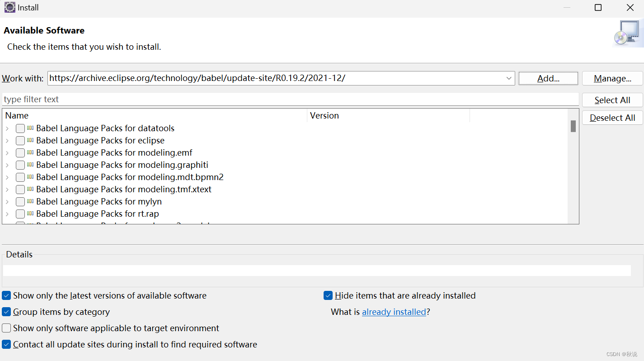Expand the modeling.emf language packs node
644x361 pixels.
point(7,153)
